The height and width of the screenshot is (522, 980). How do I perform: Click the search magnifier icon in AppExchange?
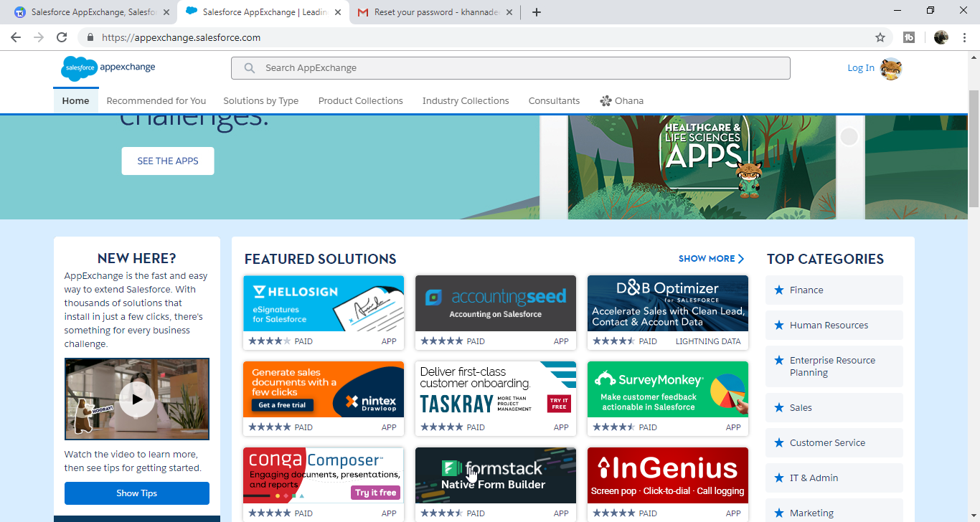pos(250,68)
